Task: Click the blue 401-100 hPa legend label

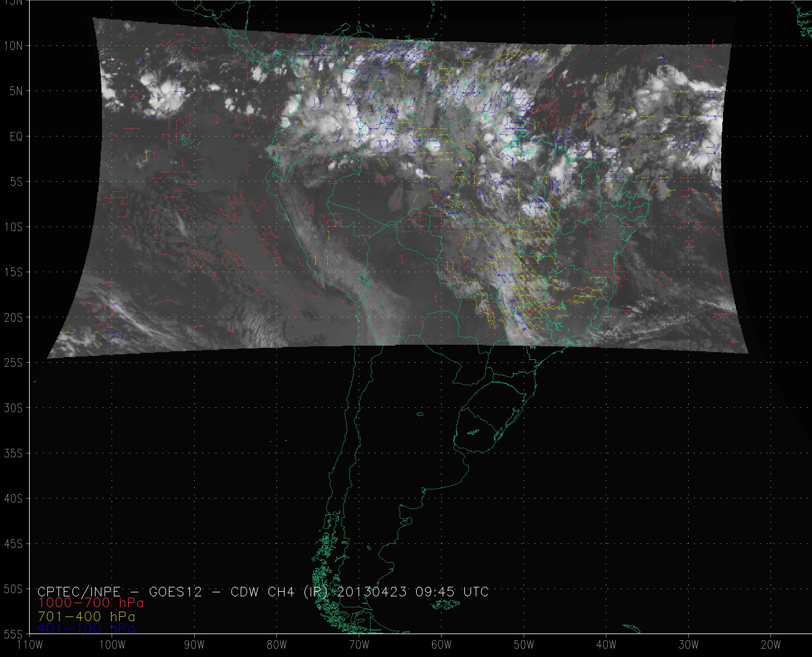Action: (87, 628)
